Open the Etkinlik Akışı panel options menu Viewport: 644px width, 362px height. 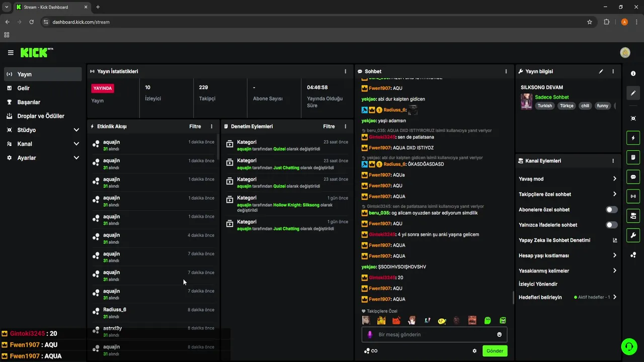pos(211,127)
